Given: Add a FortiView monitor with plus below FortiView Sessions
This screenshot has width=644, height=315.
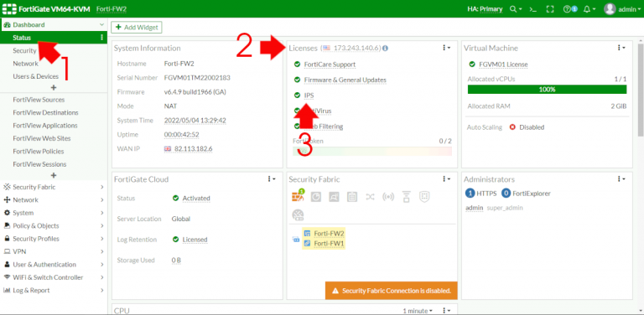Looking at the screenshot, I should [x=54, y=176].
